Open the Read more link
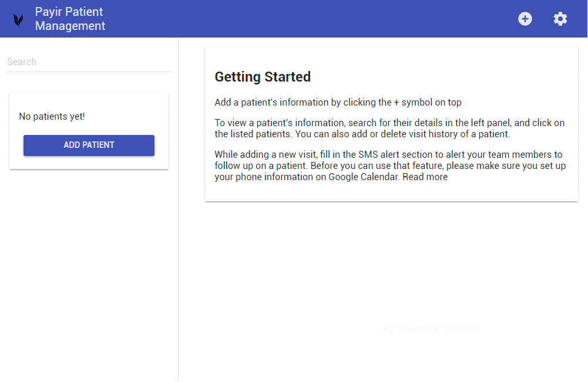Screen dimensions: 588x382 click(x=425, y=177)
